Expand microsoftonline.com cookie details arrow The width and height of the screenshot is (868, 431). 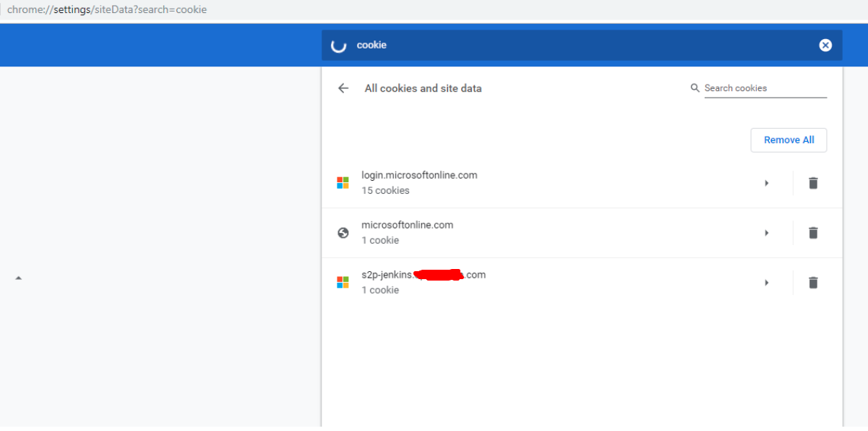[x=766, y=233]
